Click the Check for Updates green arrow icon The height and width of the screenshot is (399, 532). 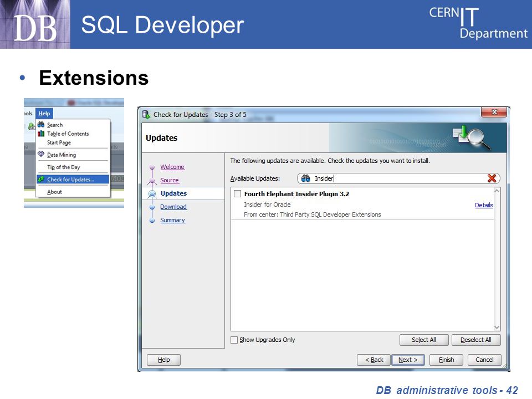pyautogui.click(x=41, y=179)
